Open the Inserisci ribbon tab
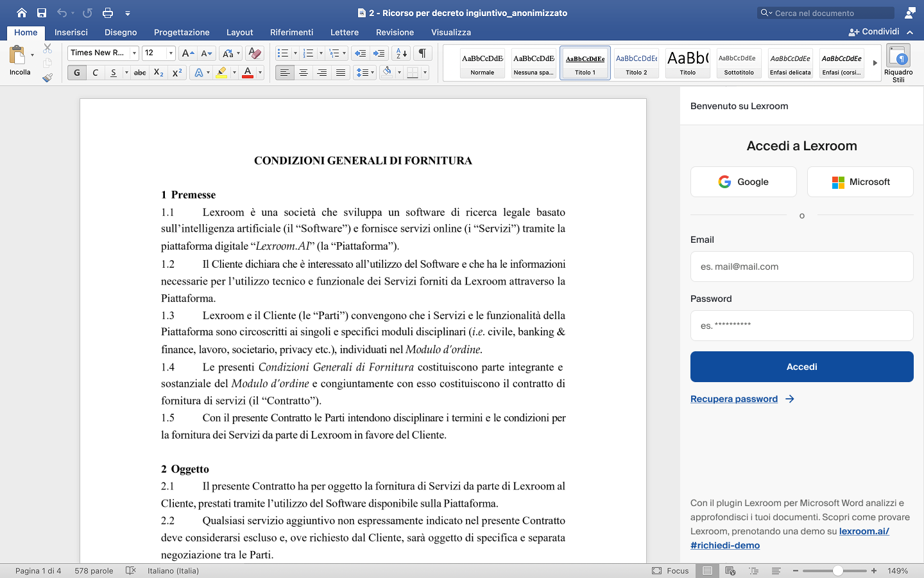 click(x=71, y=32)
